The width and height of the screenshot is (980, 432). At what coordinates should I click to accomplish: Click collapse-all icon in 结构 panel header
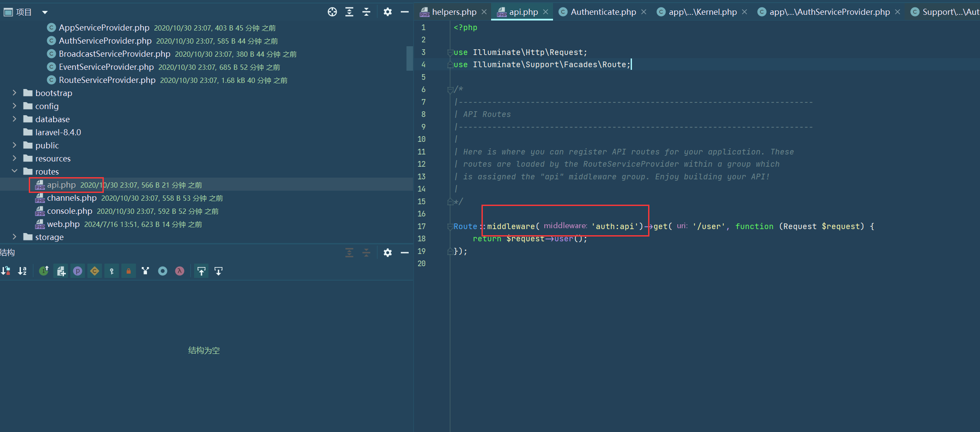(366, 253)
